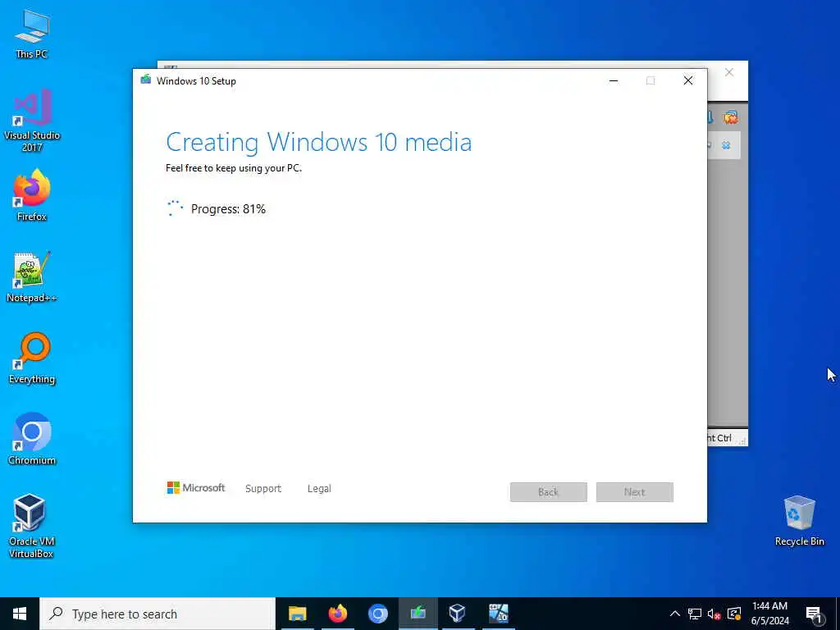
Task: Launch Visual Studio 2017 shortcut
Action: 32,121
